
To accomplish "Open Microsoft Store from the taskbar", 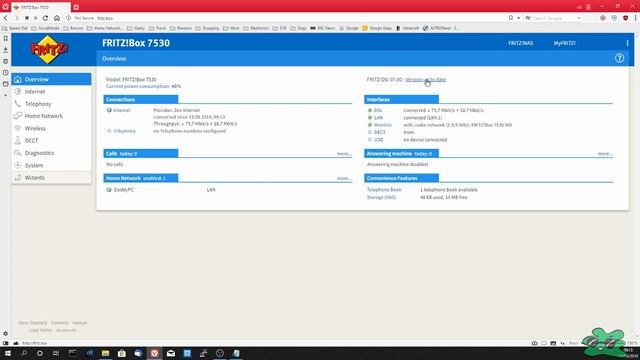I will coord(122,353).
